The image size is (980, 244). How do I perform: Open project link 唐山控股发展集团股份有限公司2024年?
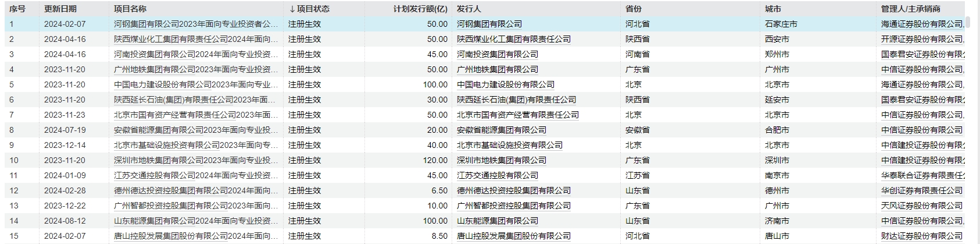(196, 236)
